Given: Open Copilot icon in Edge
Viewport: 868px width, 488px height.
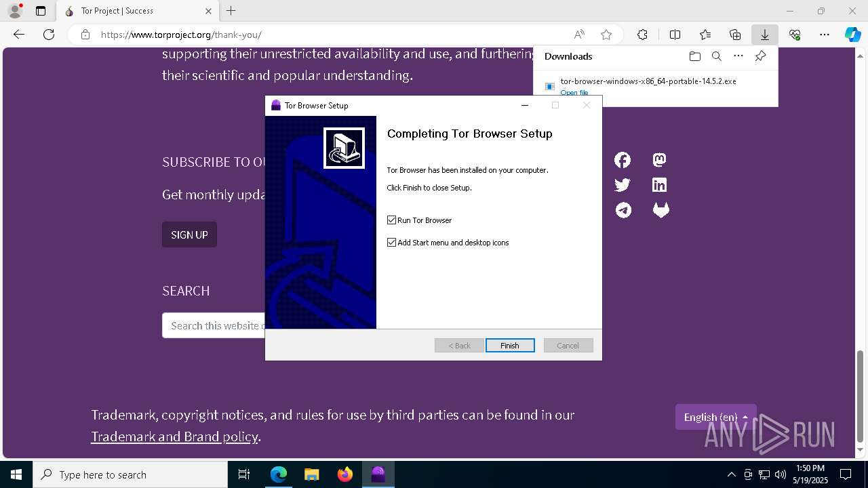Looking at the screenshot, I should [853, 35].
